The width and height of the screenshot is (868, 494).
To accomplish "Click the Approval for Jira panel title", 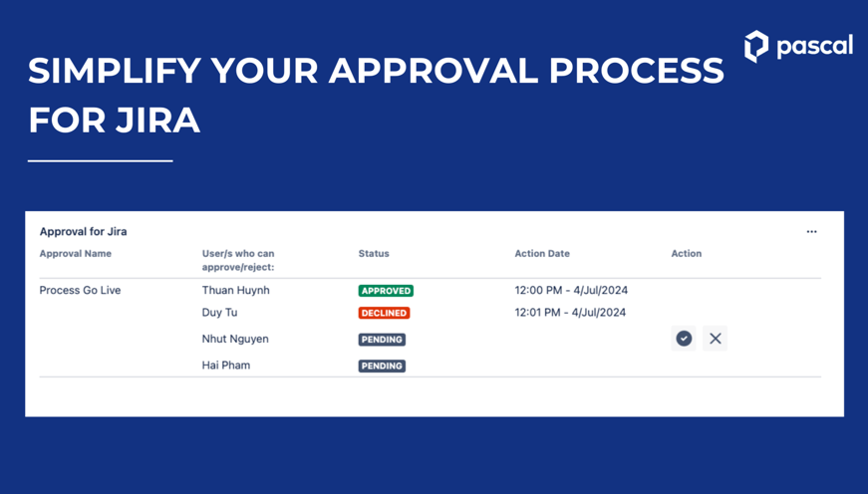I will (83, 232).
